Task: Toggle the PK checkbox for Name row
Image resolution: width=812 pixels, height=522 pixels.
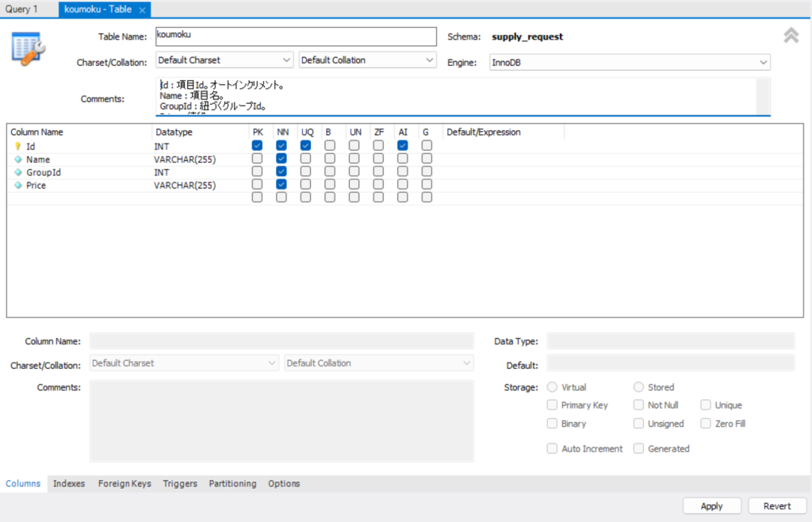Action: pos(257,159)
